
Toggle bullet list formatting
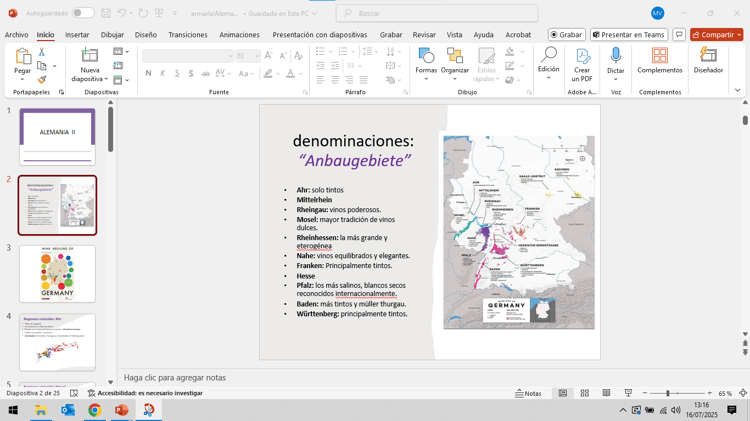[x=320, y=51]
